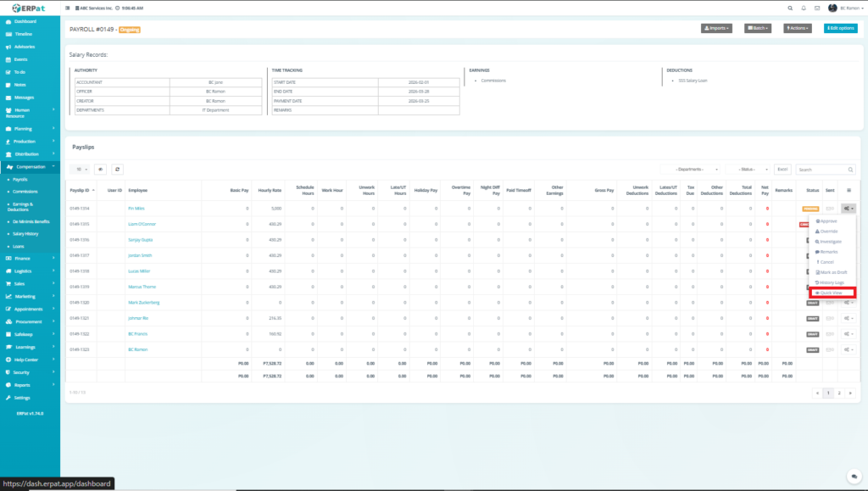Click the payslips Search input field
Screen dimensions: 868x491
[x=826, y=170]
